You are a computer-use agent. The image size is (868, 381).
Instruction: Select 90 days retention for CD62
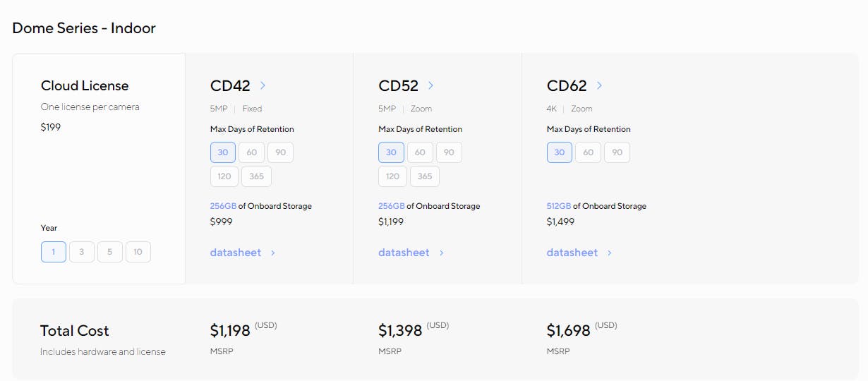coord(617,152)
